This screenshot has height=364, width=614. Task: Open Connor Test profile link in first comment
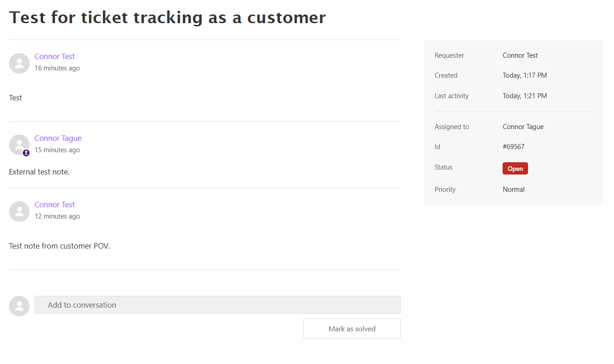coord(55,56)
